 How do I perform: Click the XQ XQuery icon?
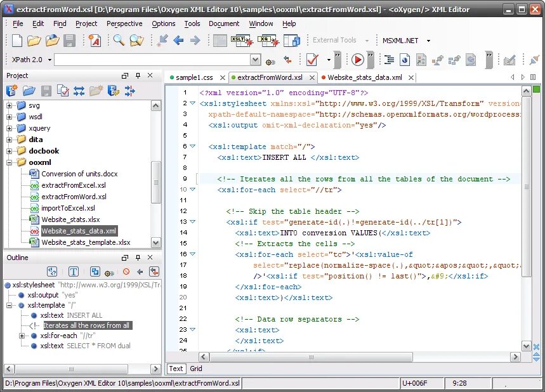[267, 41]
